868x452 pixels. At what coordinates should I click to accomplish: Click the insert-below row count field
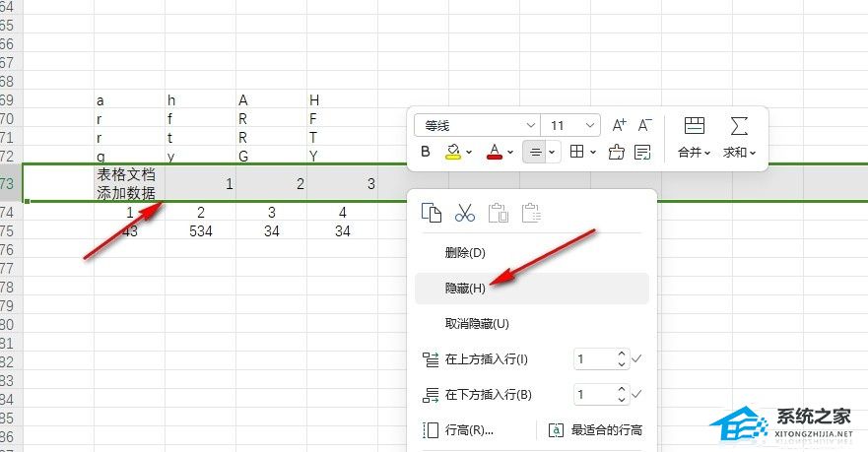(x=594, y=395)
